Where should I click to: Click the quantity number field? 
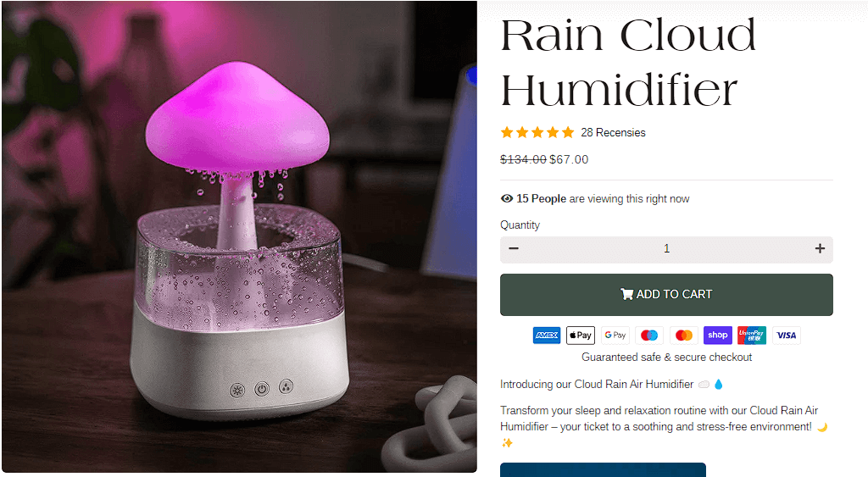click(x=666, y=250)
